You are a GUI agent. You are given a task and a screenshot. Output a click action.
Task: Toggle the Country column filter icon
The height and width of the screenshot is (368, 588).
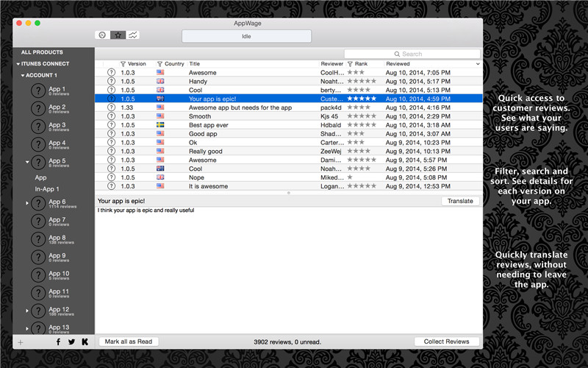point(159,64)
